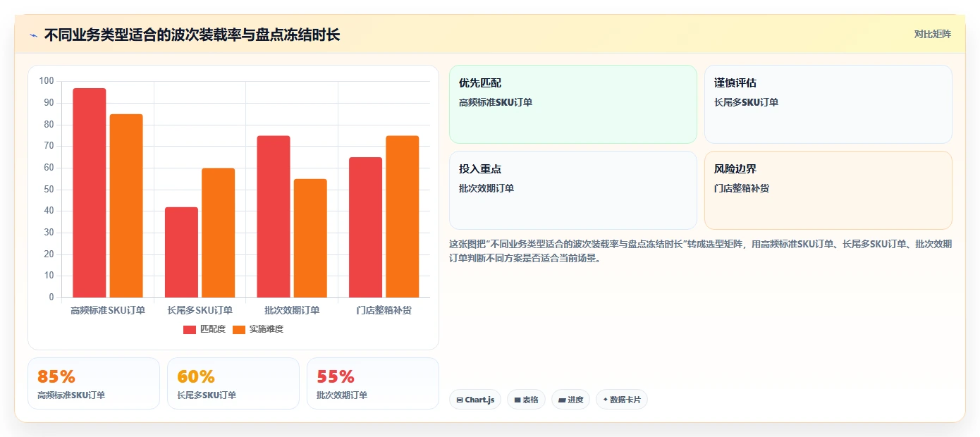Click the red 匹配度 bar for 长尾多SKU订单
The image size is (980, 437).
[181, 252]
